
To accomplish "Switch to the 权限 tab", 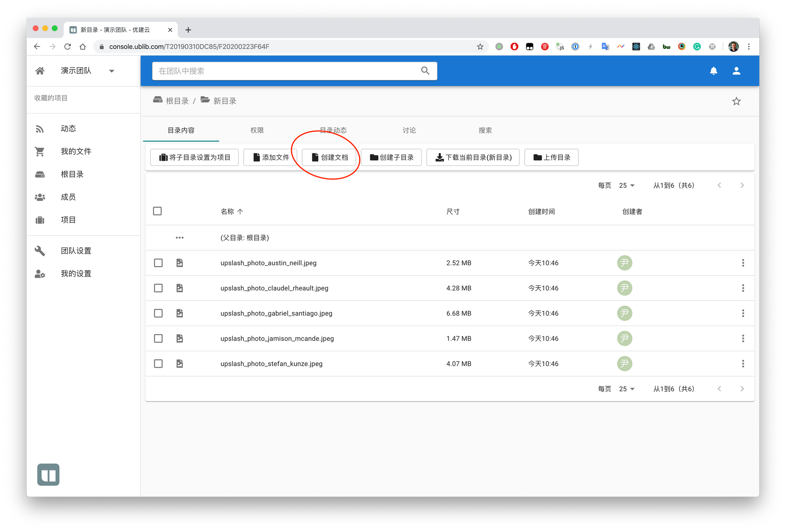I will point(257,130).
